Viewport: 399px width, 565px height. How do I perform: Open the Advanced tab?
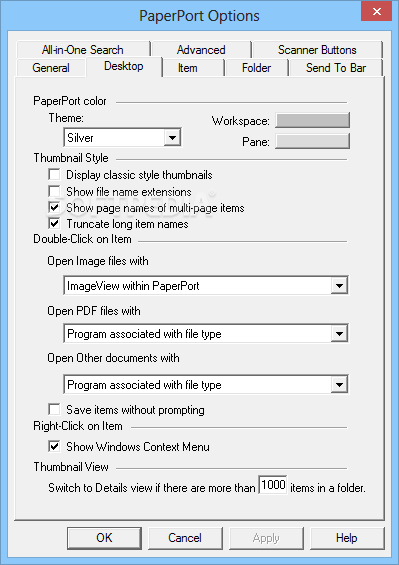coord(201,50)
